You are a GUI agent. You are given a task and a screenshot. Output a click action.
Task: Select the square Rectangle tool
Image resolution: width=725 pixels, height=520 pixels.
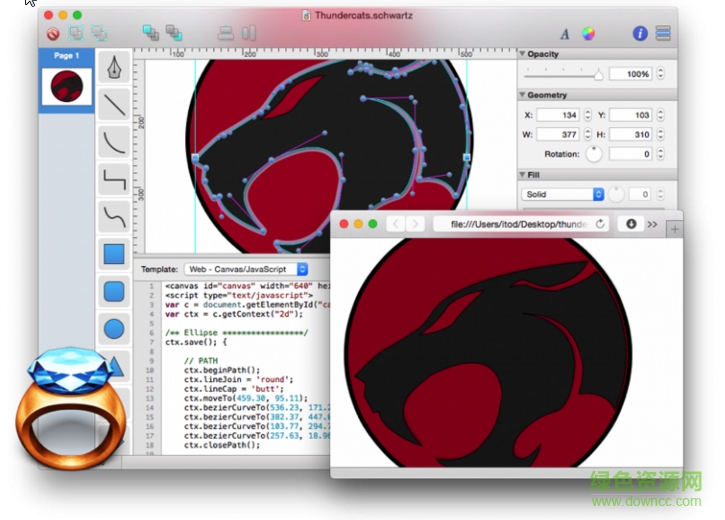[x=114, y=254]
